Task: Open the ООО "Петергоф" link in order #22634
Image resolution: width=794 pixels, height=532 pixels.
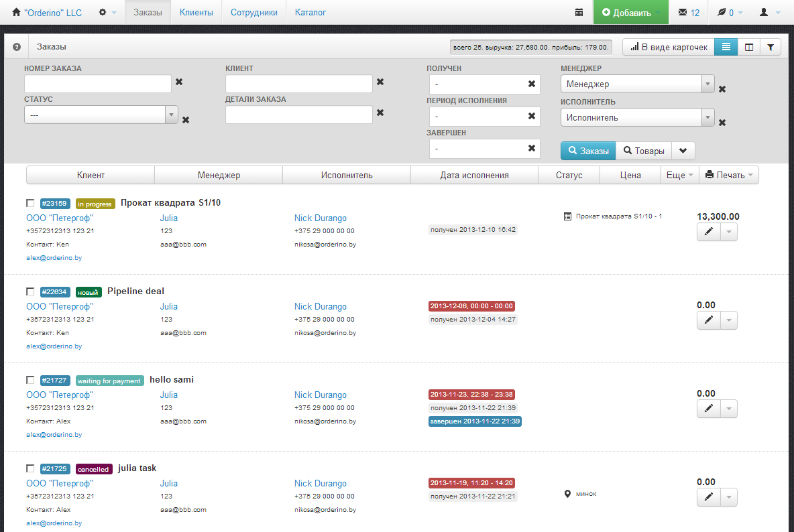Action: [60, 306]
